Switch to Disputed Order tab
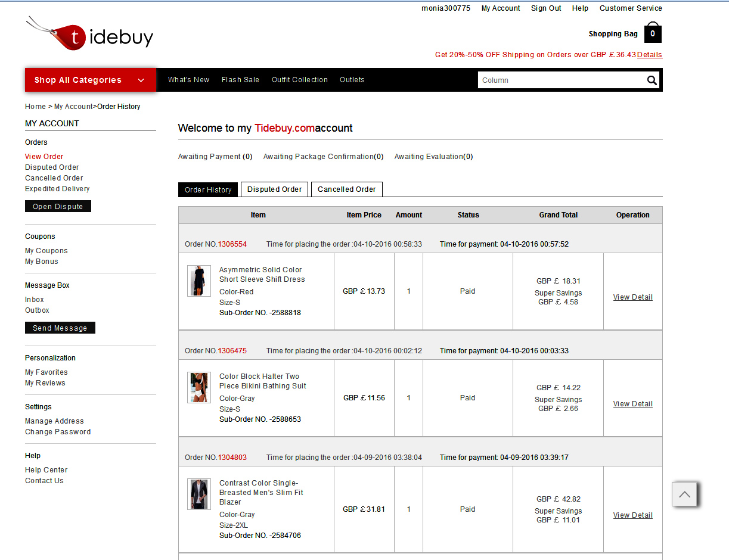 275,189
